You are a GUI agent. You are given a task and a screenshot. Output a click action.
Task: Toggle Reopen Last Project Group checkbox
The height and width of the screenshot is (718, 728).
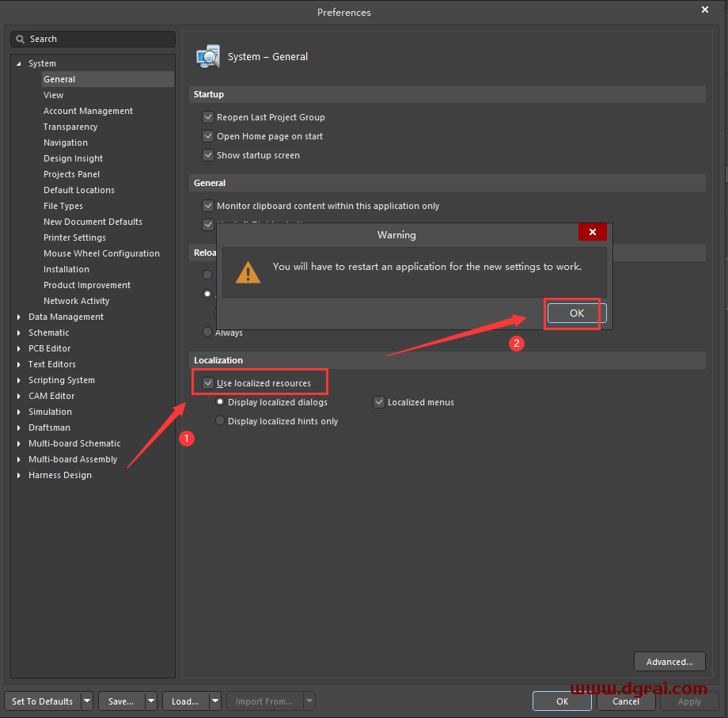click(208, 117)
